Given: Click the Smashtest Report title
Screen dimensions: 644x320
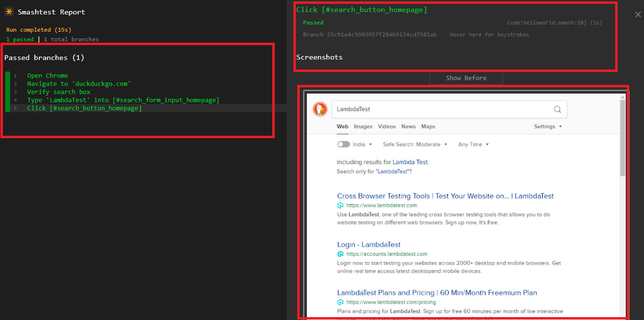Looking at the screenshot, I should point(51,12).
